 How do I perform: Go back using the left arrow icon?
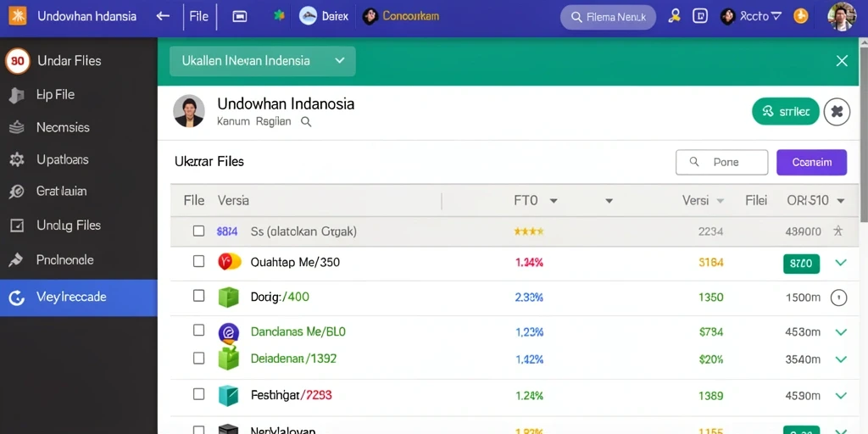(163, 16)
